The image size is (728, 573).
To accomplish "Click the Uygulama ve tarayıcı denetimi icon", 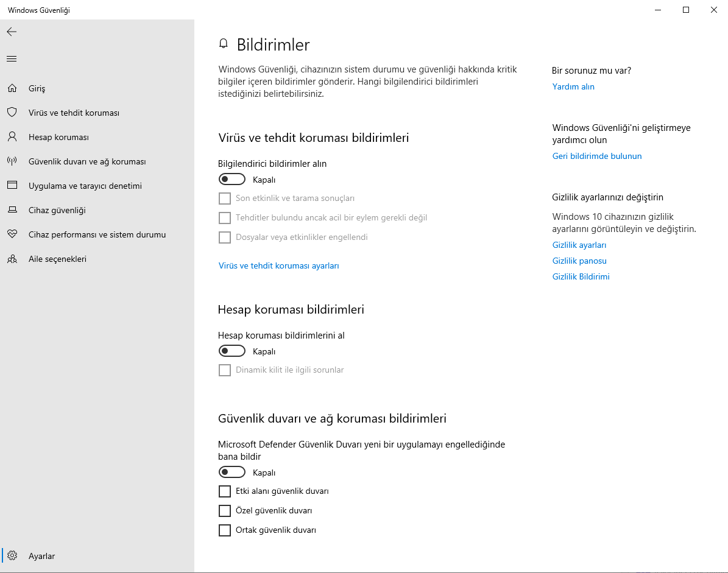I will pyautogui.click(x=12, y=186).
